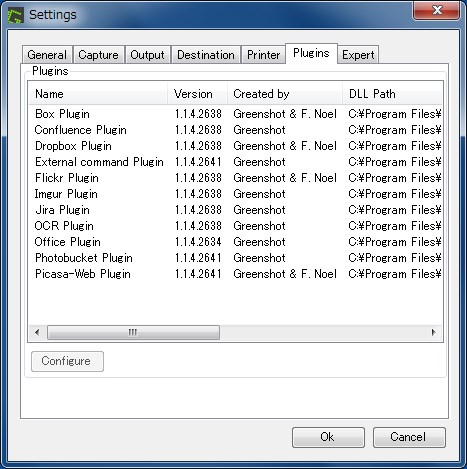Click the Cancel button
The height and width of the screenshot is (469, 467).
point(409,437)
